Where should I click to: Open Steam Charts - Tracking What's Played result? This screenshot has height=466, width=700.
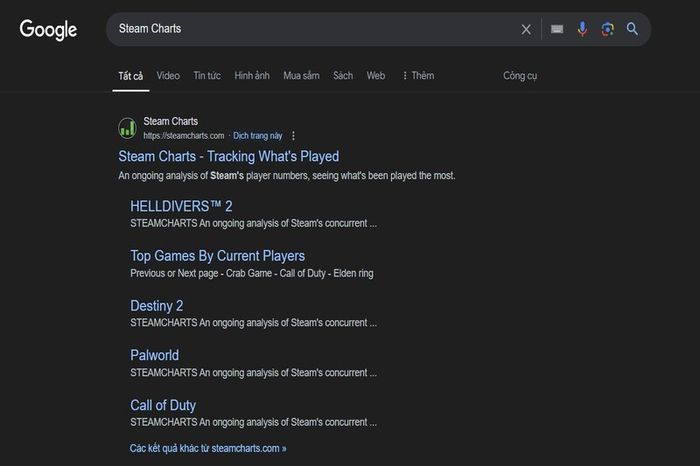coord(229,156)
